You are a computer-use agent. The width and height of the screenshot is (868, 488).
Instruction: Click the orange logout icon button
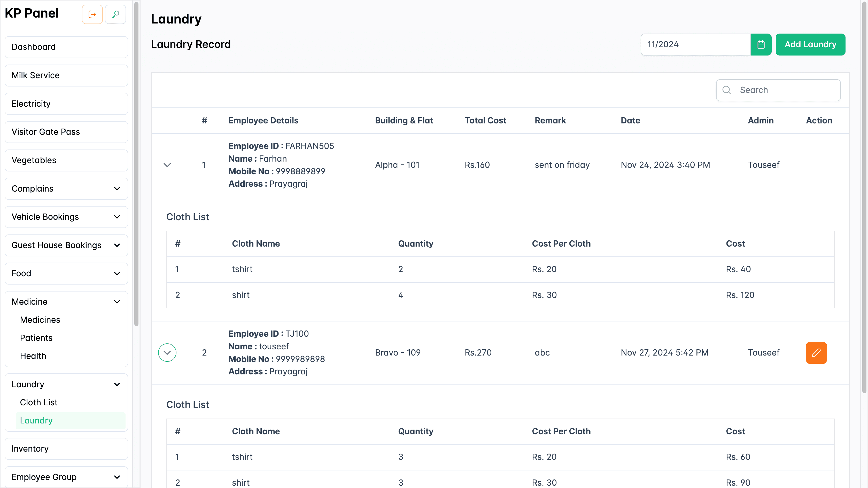[92, 14]
